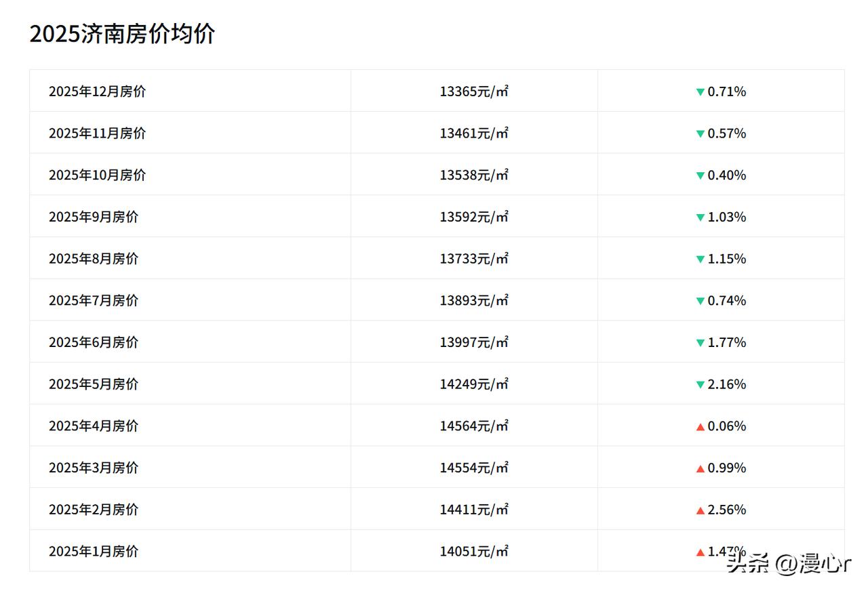Click green down triangle beside 2.16%
868x591 pixels.
click(x=701, y=385)
